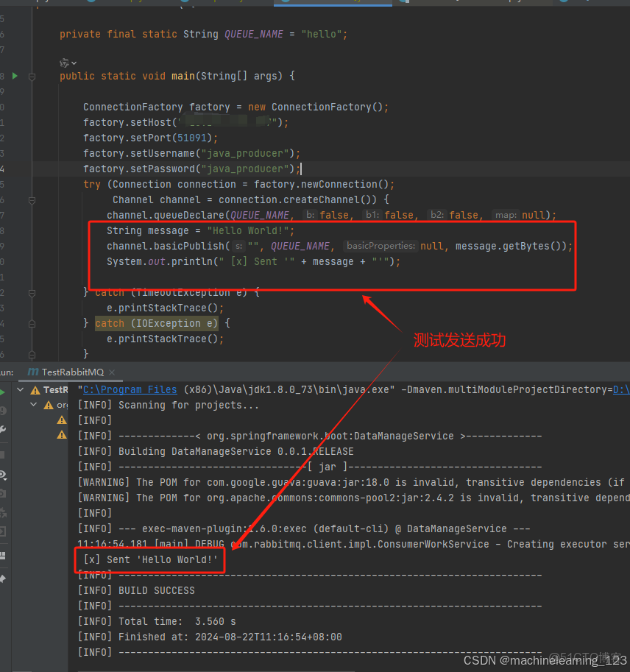Click the "[x] Sent 'Hello World!'" output line
Screen dimensions: 630x672
click(x=150, y=559)
